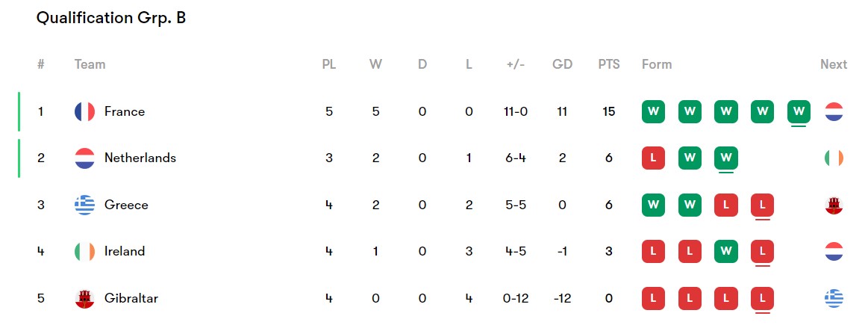This screenshot has width=868, height=325.
Task: Click Ireland flag icon beside team name
Action: pyautogui.click(x=84, y=251)
